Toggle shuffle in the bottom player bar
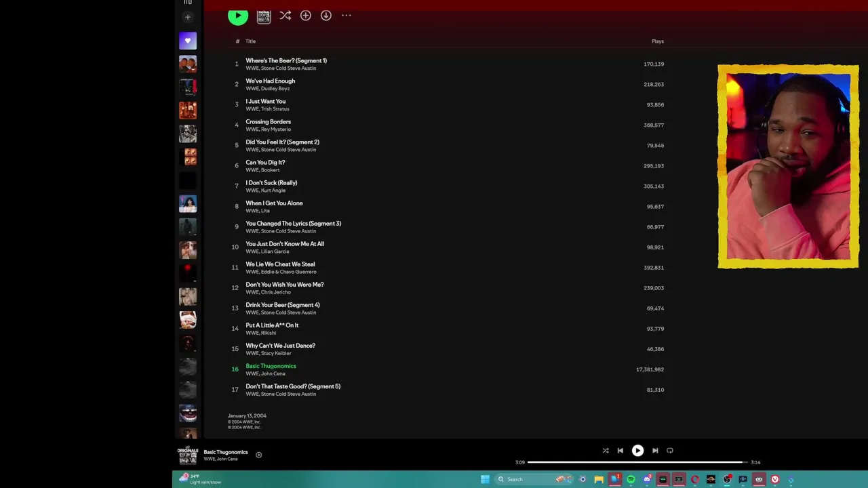 click(606, 450)
